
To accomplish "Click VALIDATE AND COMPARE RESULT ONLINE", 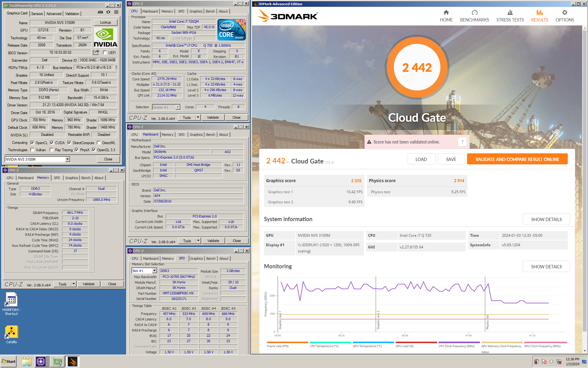I will pyautogui.click(x=517, y=159).
